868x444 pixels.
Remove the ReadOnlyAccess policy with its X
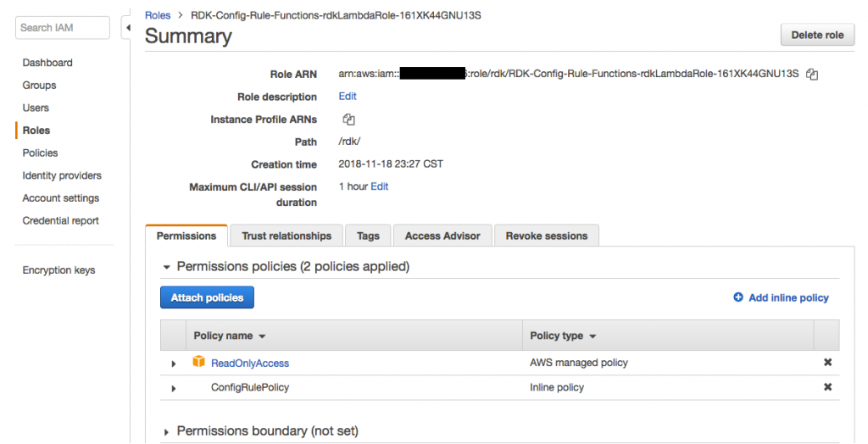point(827,362)
